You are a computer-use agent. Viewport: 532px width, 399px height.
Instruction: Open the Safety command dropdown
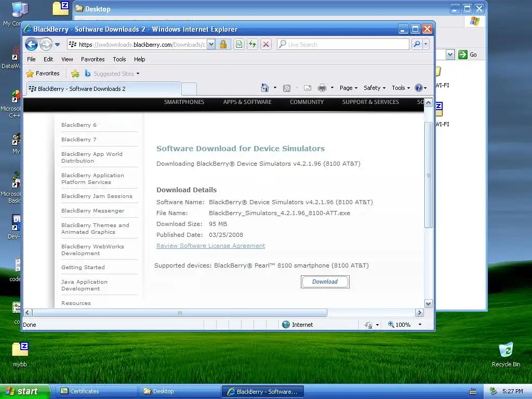coord(375,88)
